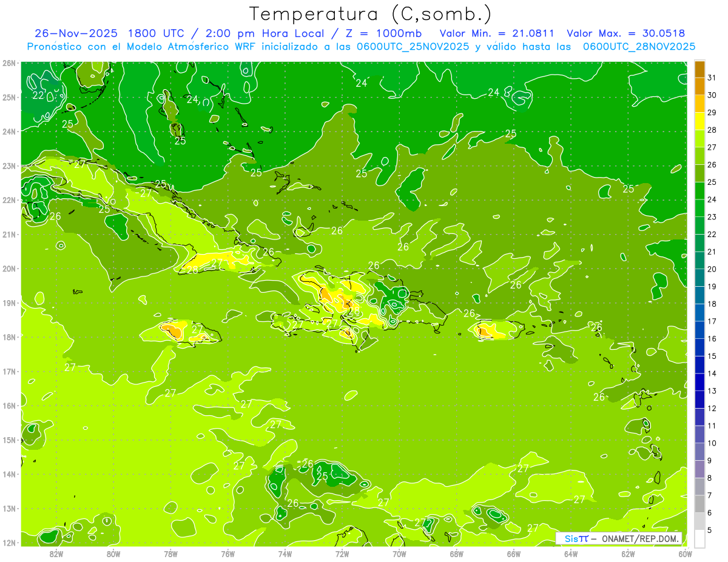Pick the yellow swatch between 28 and 29
Image resolution: width=728 pixels, height=562 pixels.
point(700,121)
